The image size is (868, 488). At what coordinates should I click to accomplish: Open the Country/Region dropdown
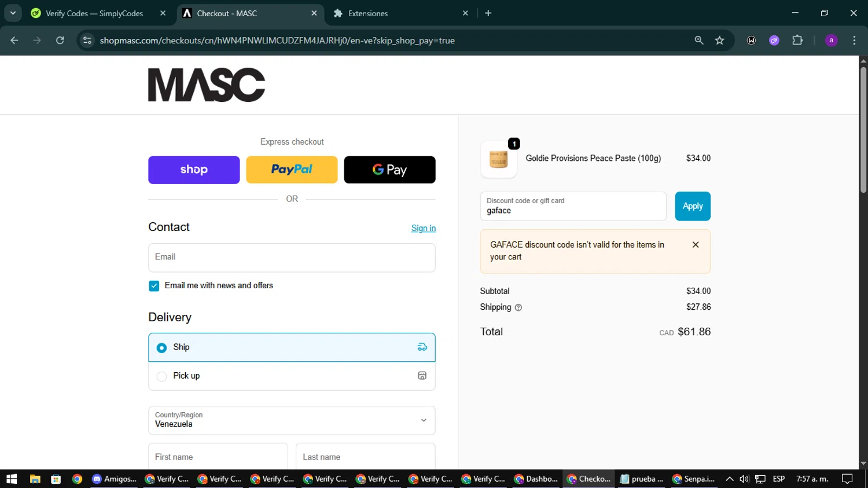click(x=292, y=420)
